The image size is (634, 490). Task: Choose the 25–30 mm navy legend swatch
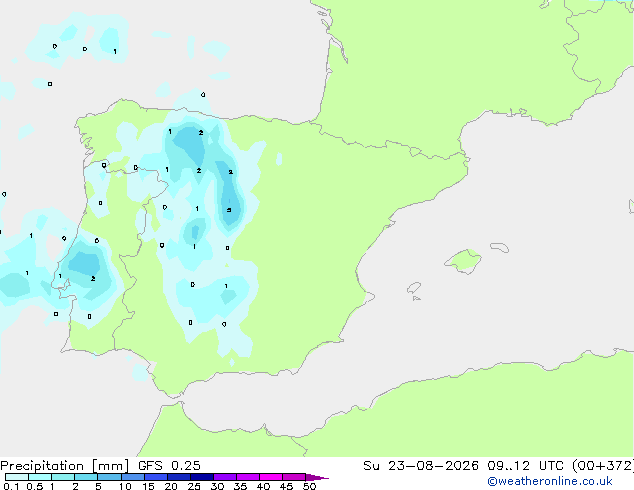coord(201,477)
